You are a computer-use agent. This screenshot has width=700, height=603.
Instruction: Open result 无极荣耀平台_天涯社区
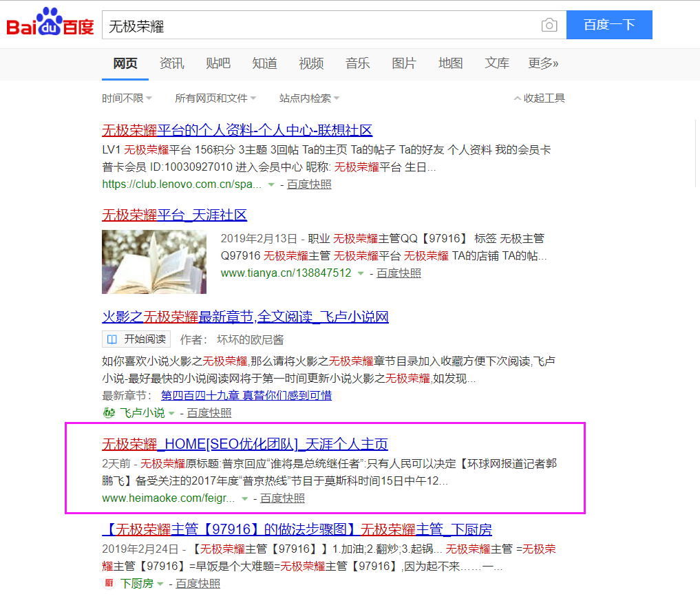point(174,215)
